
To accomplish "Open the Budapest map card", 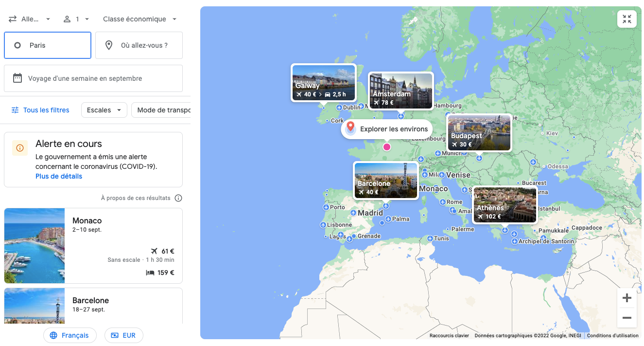I will pos(479,133).
